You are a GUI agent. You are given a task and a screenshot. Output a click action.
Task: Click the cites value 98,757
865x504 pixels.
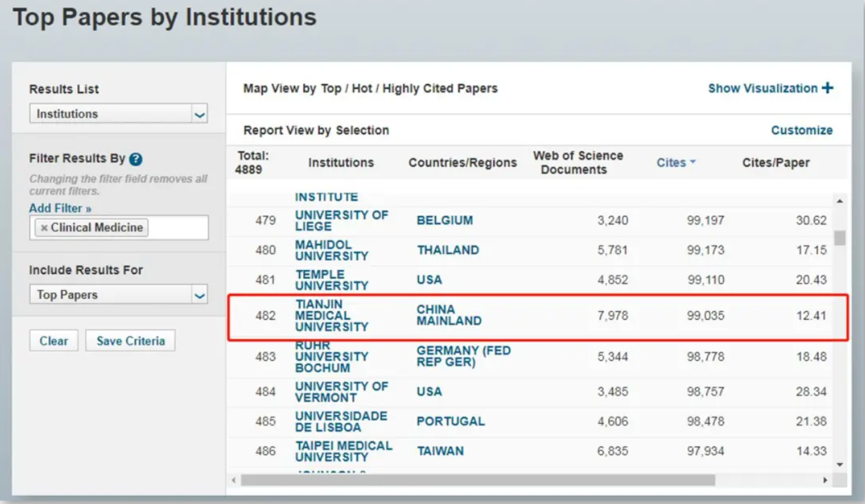705,391
